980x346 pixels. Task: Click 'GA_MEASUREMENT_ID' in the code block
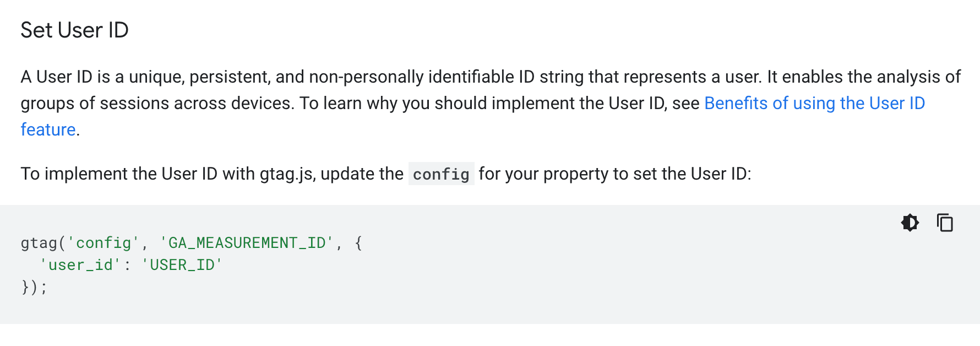tap(246, 243)
